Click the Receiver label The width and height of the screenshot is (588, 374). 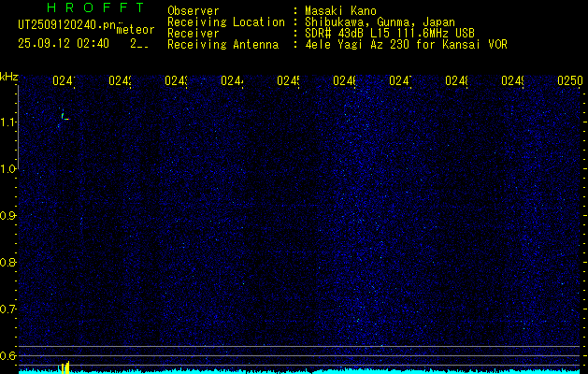coord(194,34)
